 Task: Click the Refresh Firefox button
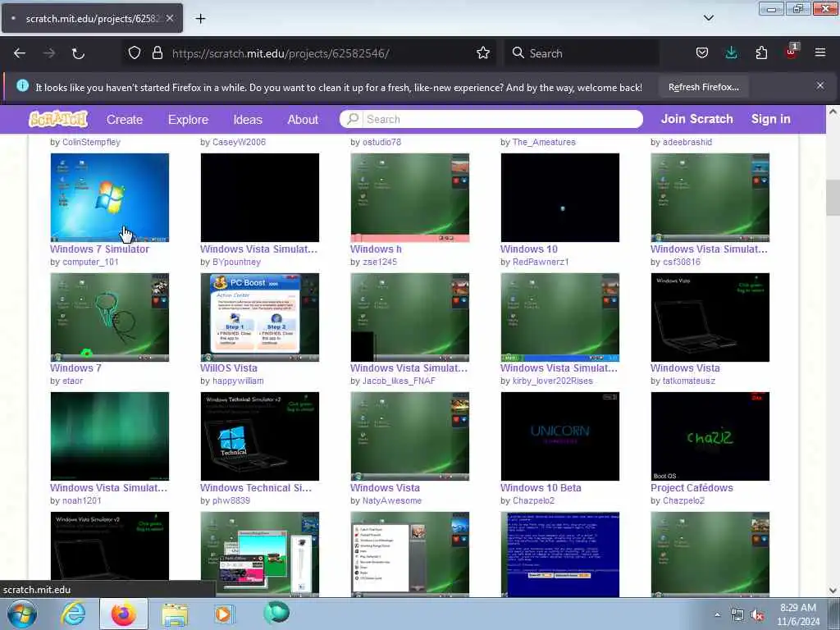[x=703, y=87]
